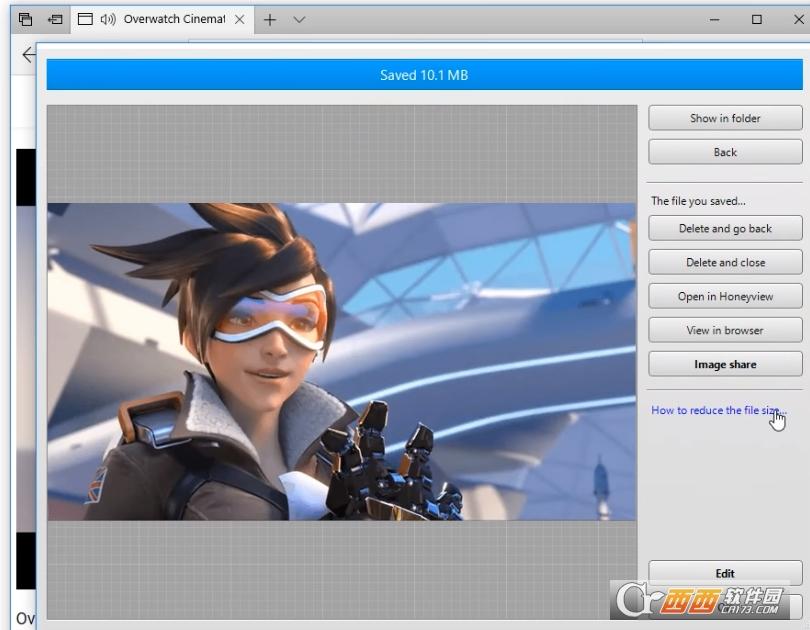The width and height of the screenshot is (810, 630).
Task: Click the Saved 10.1 MB status bar
Action: click(425, 75)
